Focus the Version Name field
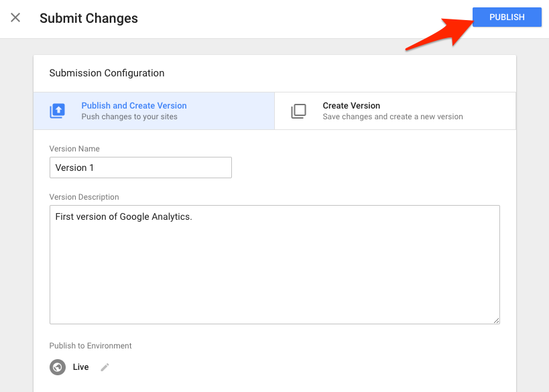549x392 pixels. coord(140,167)
